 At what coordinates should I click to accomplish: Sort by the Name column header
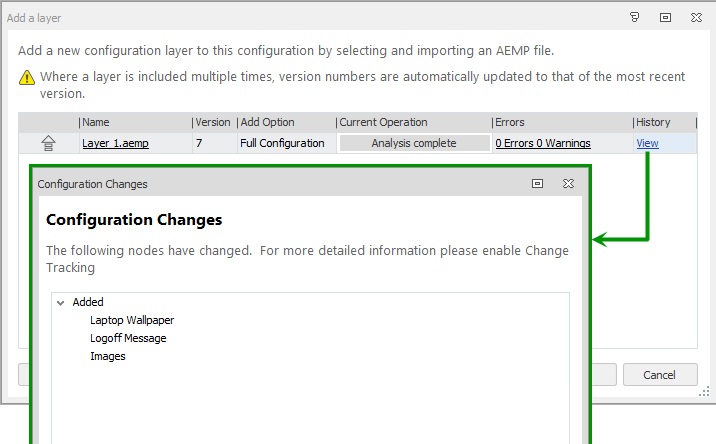click(x=96, y=122)
